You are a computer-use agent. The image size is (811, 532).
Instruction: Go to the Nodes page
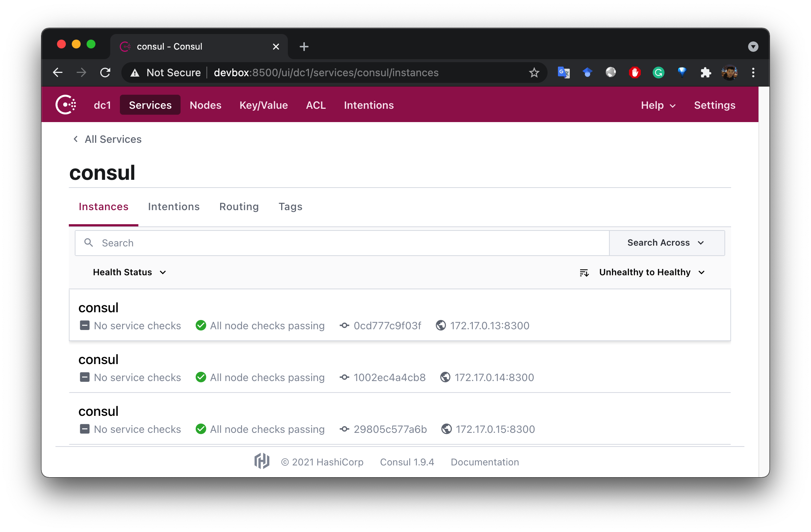coord(205,105)
